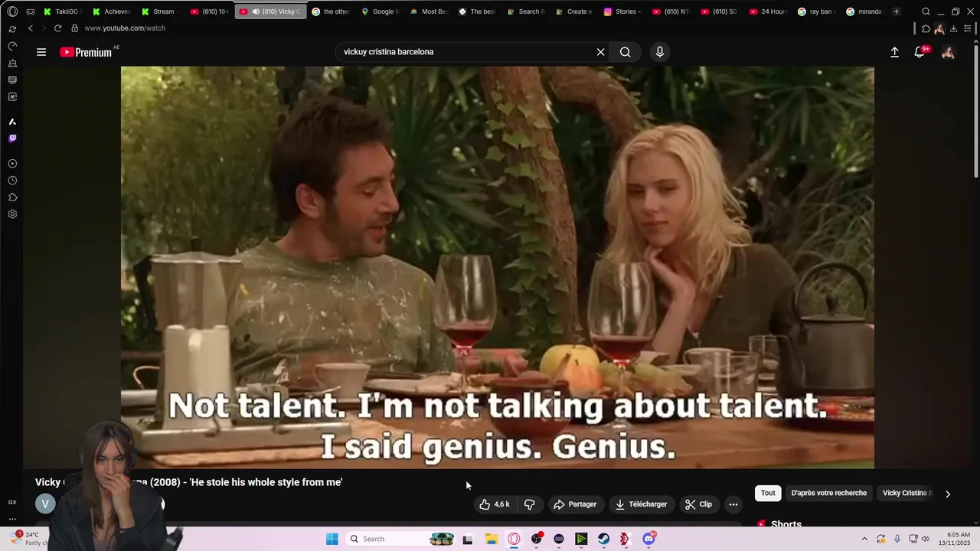Image resolution: width=980 pixels, height=551 pixels.
Task: Go to the YouTube Premium home logo
Action: (x=86, y=52)
